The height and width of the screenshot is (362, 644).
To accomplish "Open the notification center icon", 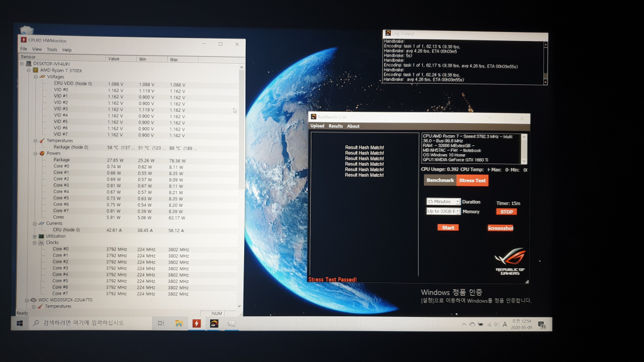I will tap(542, 325).
